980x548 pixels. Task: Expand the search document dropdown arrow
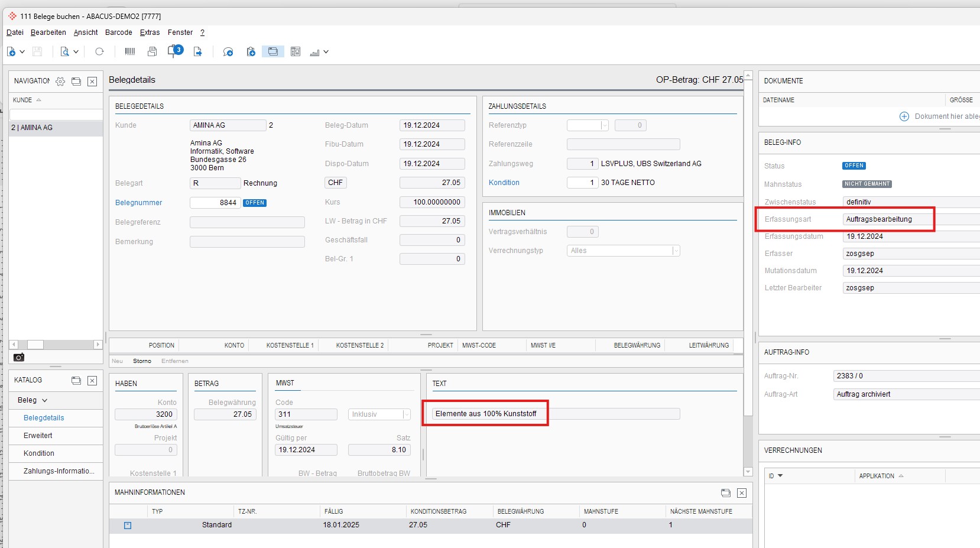(76, 52)
